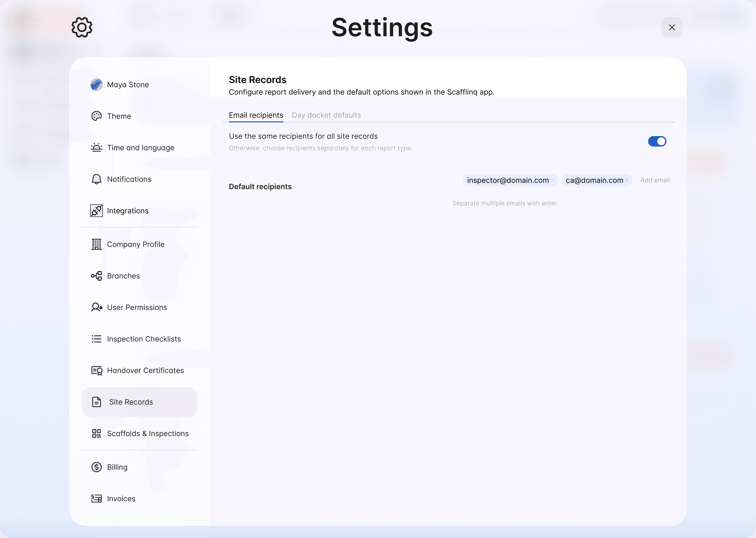Image resolution: width=756 pixels, height=538 pixels.
Task: Open Inspection Checklists label
Action: point(144,339)
